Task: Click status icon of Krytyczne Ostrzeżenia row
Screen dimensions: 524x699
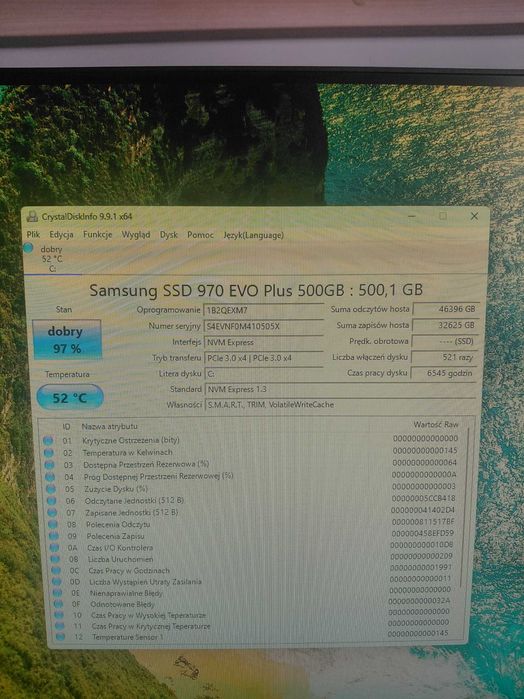Action: pos(48,440)
